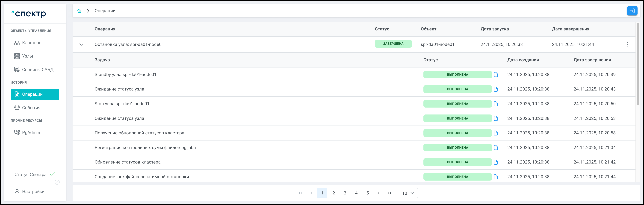Collapse the Остановка узла operation row
This screenshot has height=205, width=644.
81,44
